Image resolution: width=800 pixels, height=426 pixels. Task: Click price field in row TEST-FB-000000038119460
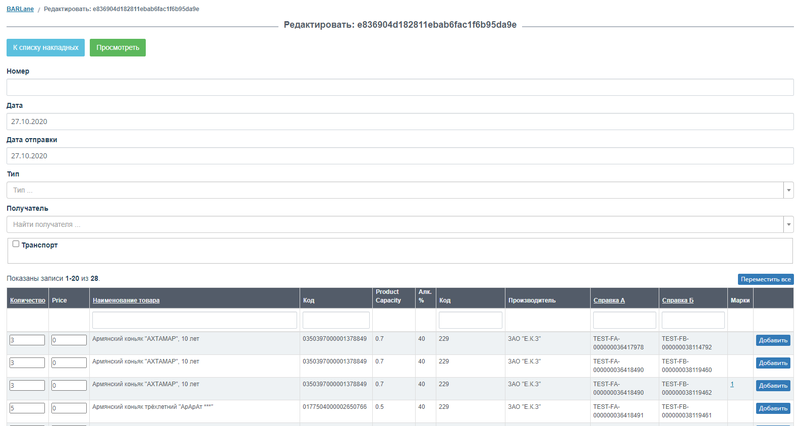69,363
